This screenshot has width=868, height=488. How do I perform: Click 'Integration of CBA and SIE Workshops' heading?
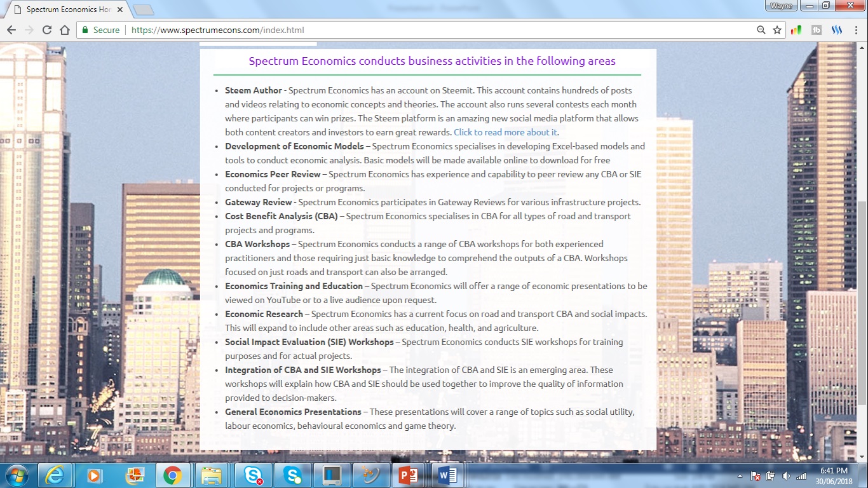[302, 370]
